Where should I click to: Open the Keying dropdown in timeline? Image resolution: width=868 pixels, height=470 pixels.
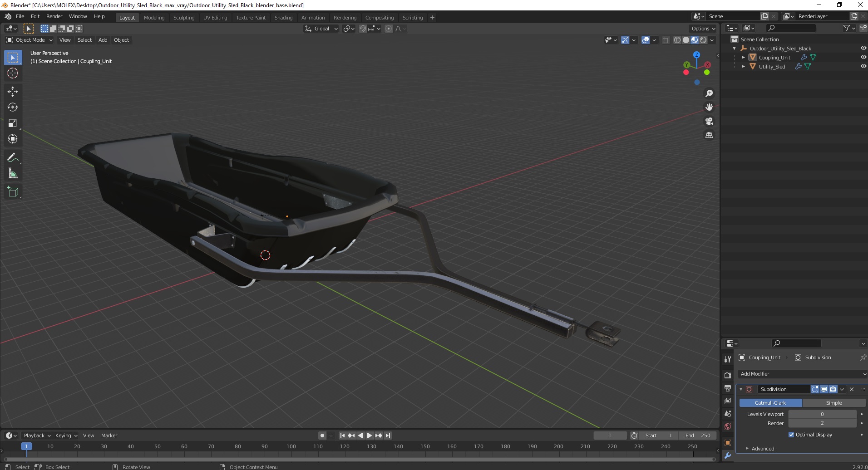click(x=66, y=436)
